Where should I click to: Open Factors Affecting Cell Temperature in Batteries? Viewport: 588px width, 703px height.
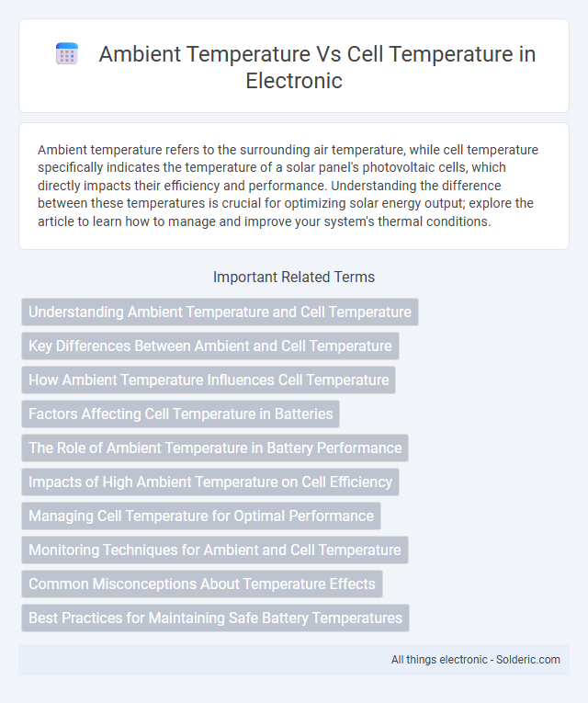(180, 414)
